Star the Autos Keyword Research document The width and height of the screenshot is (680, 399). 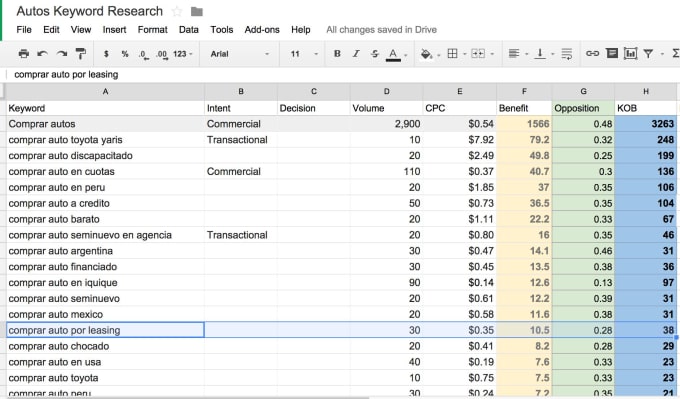tap(177, 11)
